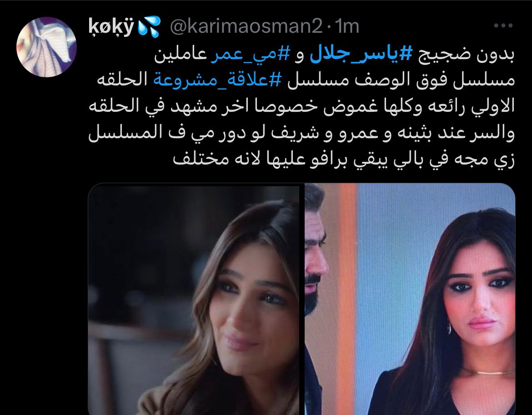Click the tweet line starting والسر عند بثينه
The height and width of the screenshot is (415, 532).
point(301,133)
